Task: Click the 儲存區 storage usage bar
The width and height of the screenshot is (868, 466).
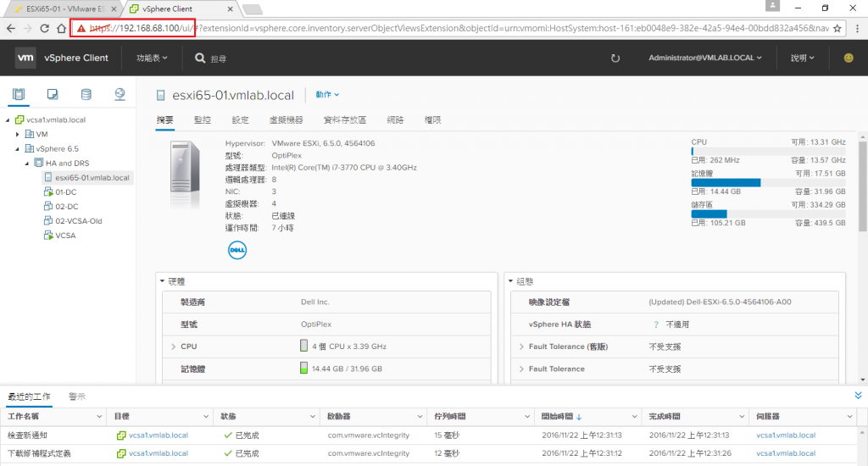Action: click(x=768, y=214)
